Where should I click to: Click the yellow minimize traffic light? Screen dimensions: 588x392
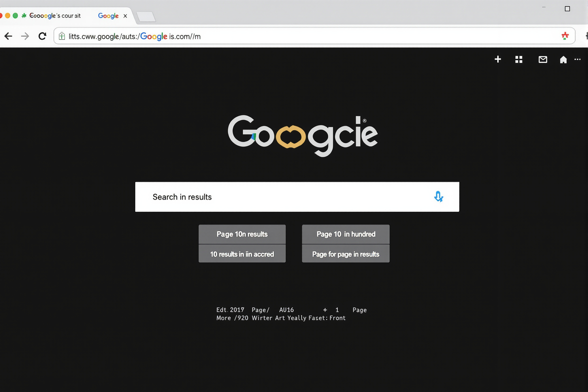click(8, 16)
